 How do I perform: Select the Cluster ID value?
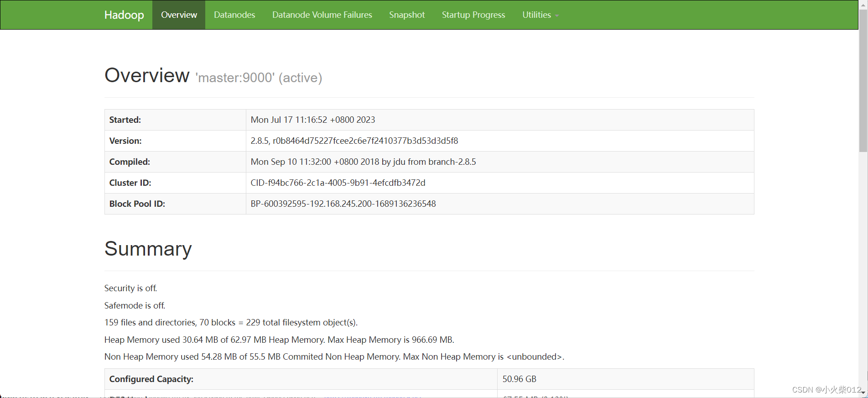338,183
